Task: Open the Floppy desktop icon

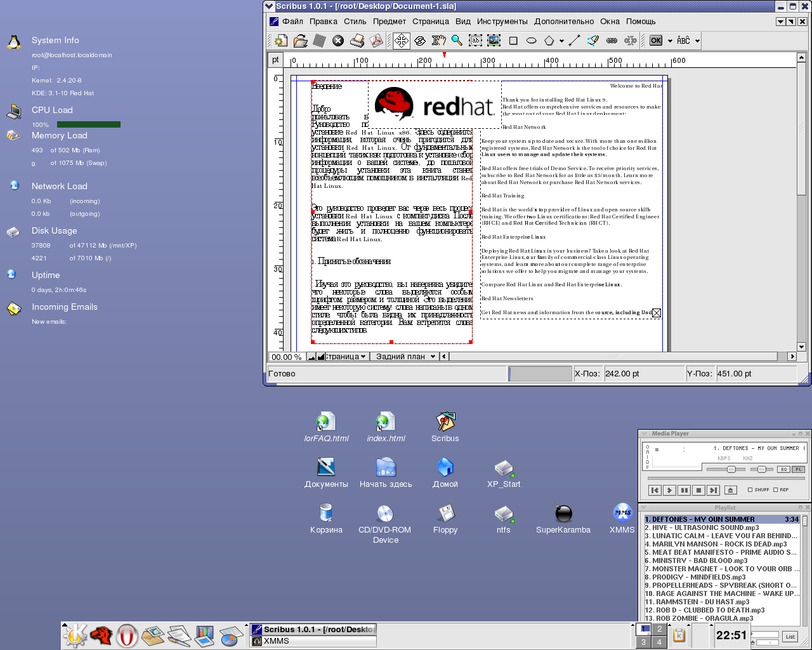Action: [445, 519]
